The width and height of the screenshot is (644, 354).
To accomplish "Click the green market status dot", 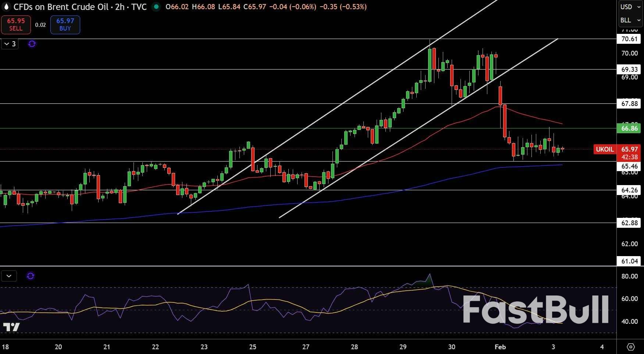I will click(x=156, y=7).
